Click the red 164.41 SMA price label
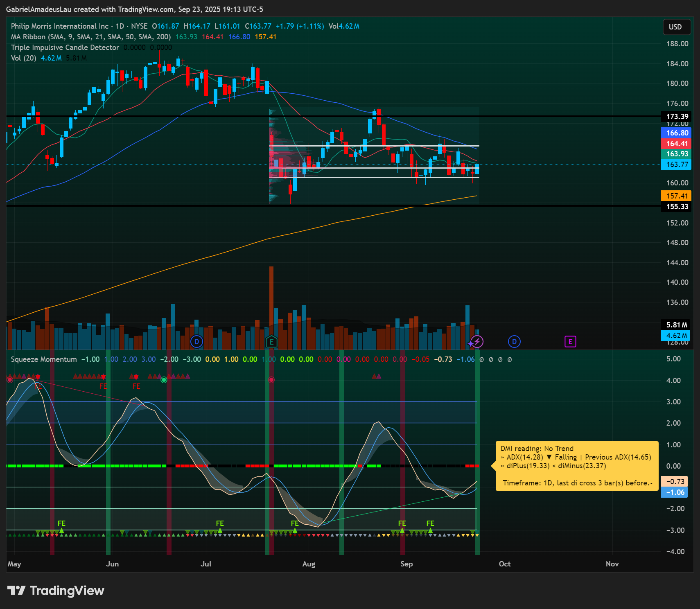Image resolution: width=700 pixels, height=609 pixels. [x=677, y=144]
